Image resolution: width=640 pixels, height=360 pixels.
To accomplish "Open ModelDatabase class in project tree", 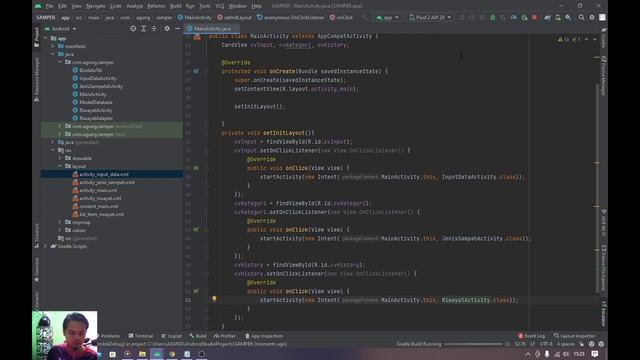I will pyautogui.click(x=96, y=102).
